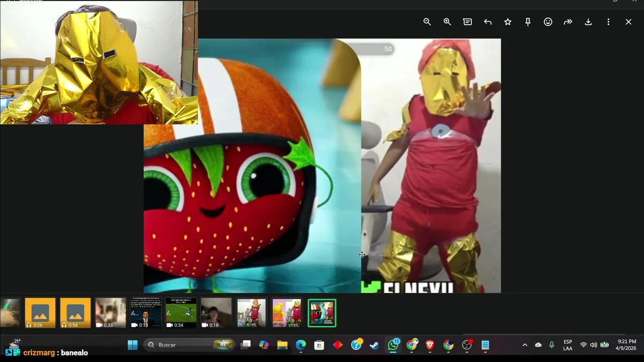Click the OneDrive cloud tray icon
The height and width of the screenshot is (362, 644).
coord(538,345)
